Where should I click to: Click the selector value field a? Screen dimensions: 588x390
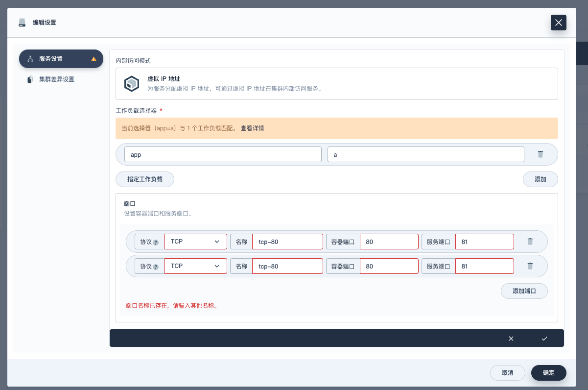pyautogui.click(x=426, y=154)
